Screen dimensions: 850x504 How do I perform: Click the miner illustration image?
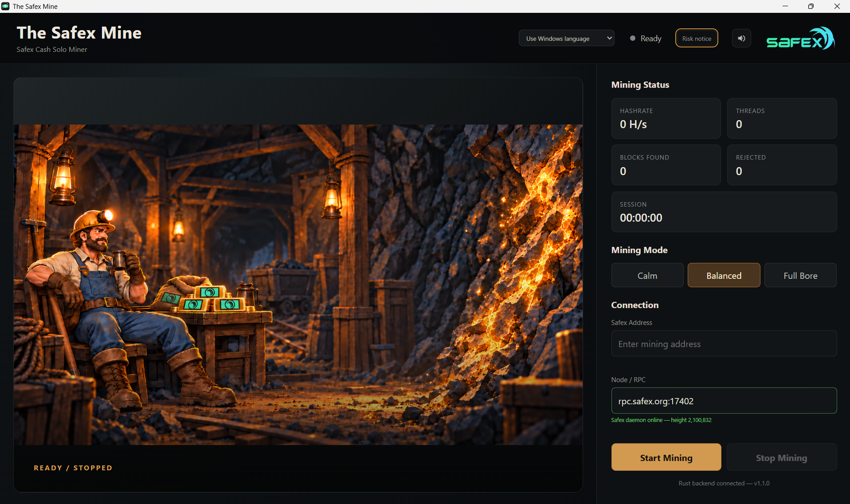click(298, 285)
